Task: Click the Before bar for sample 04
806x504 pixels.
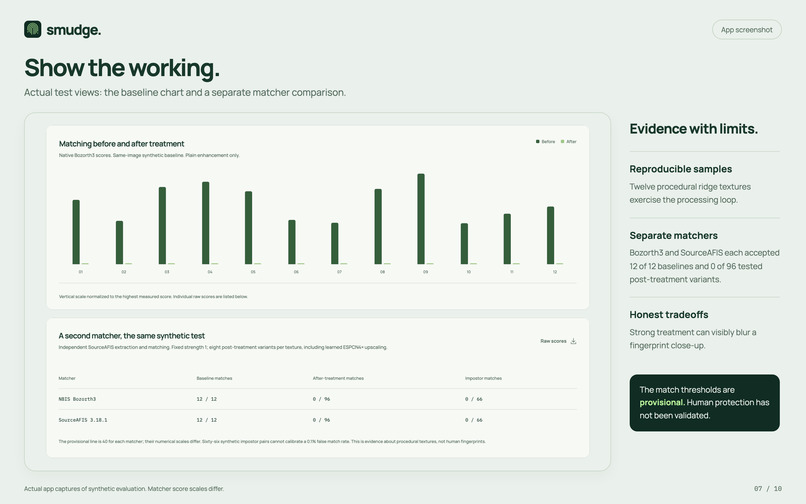Action: coord(206,223)
